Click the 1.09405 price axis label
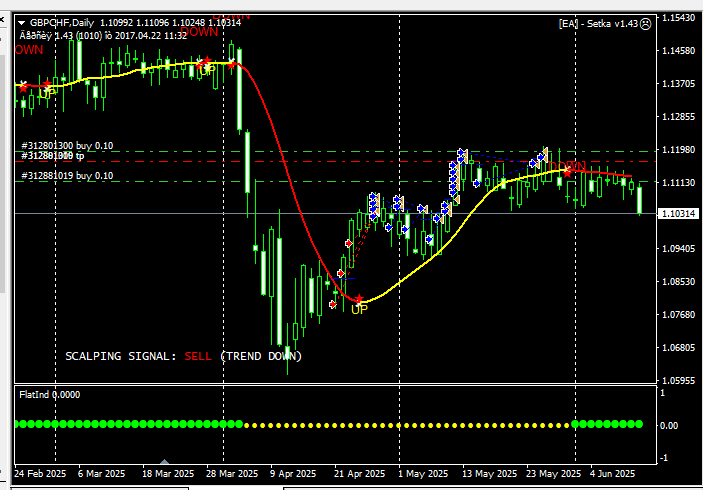 (679, 249)
